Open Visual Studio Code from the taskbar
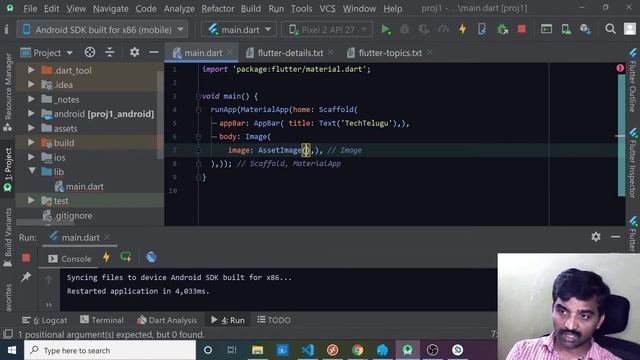This screenshot has height=360, width=640. (x=308, y=350)
